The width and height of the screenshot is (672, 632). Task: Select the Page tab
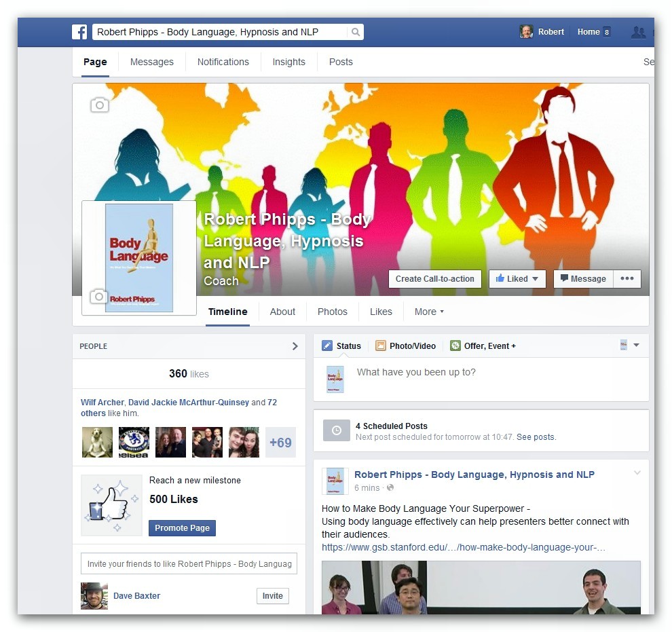click(x=95, y=62)
